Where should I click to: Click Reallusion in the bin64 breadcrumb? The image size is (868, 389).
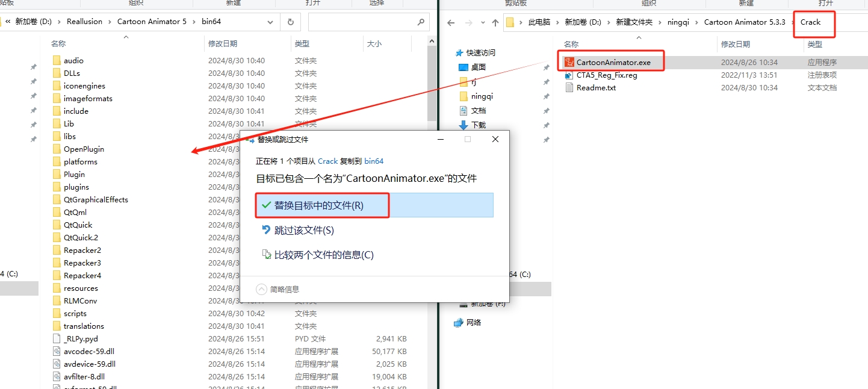(84, 22)
